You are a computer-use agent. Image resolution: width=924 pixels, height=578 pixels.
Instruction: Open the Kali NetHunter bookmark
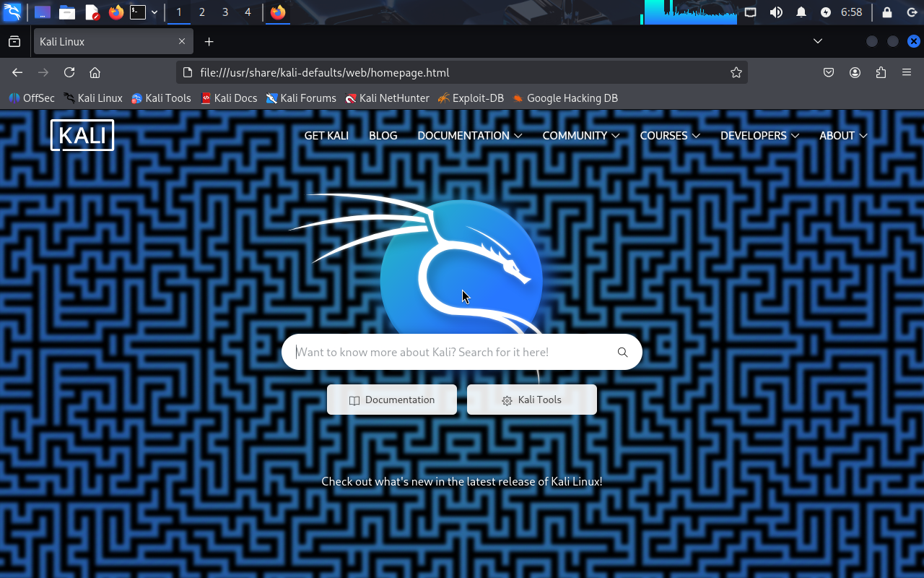387,98
